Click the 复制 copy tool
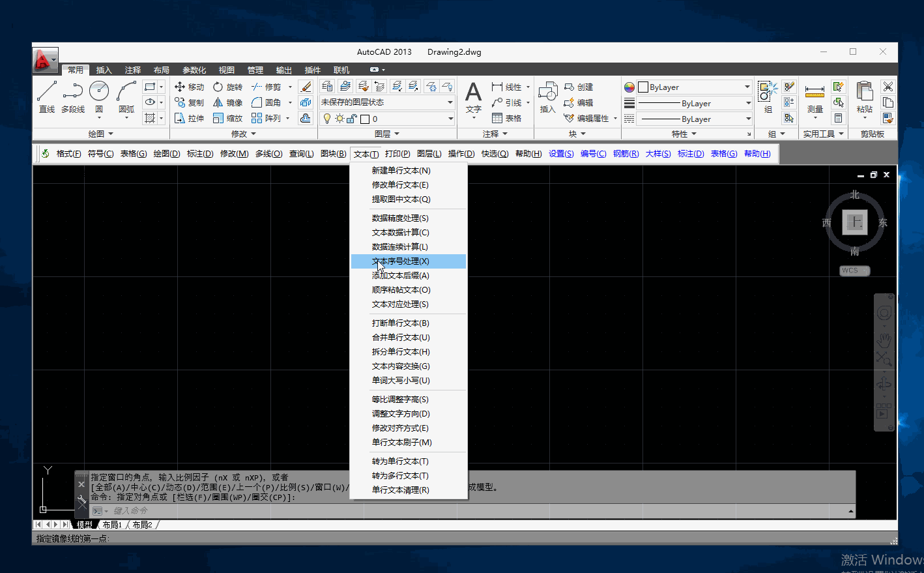This screenshot has height=573, width=924. (189, 102)
